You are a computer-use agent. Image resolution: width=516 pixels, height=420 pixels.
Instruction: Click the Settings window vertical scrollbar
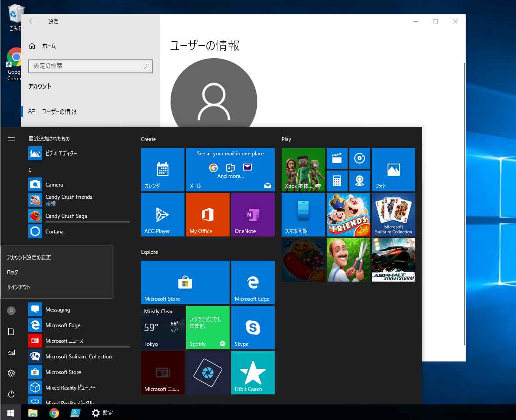[464, 204]
